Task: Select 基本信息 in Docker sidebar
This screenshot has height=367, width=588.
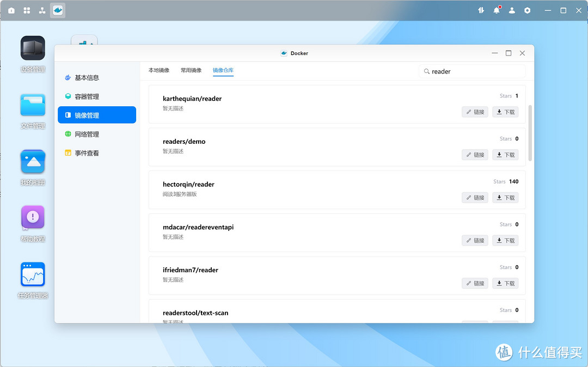Action: tap(97, 78)
